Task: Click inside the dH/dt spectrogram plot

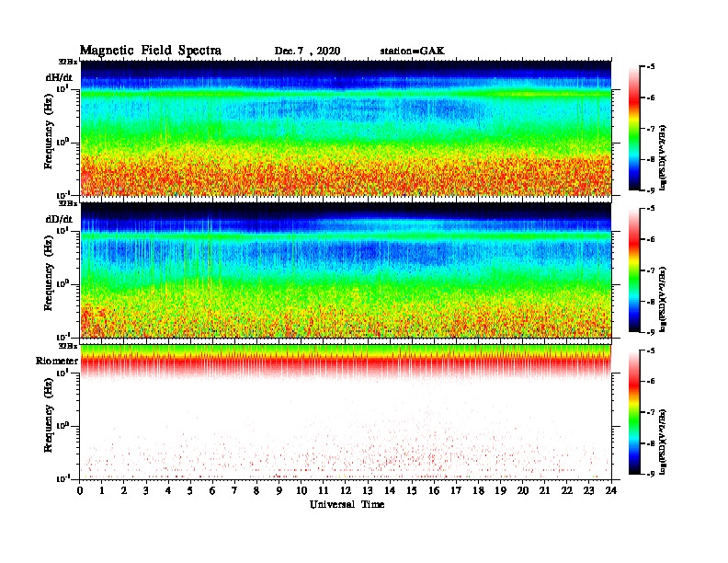Action: coord(346,128)
